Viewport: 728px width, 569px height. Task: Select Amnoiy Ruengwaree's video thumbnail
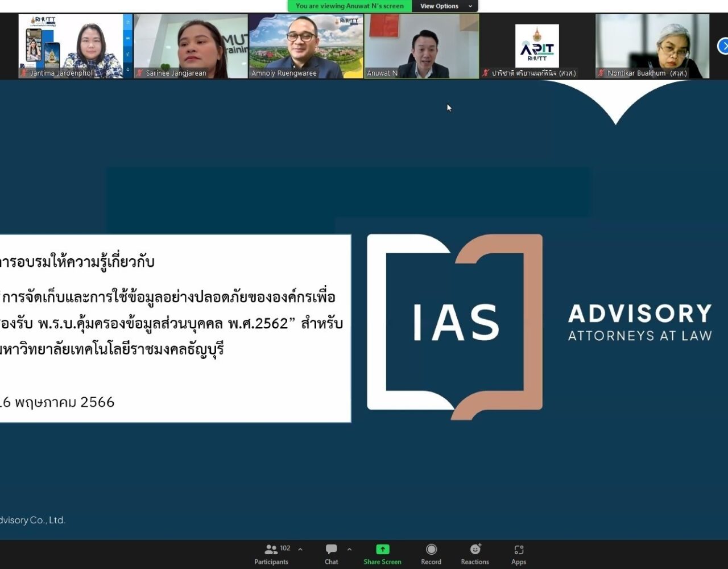[x=306, y=46]
